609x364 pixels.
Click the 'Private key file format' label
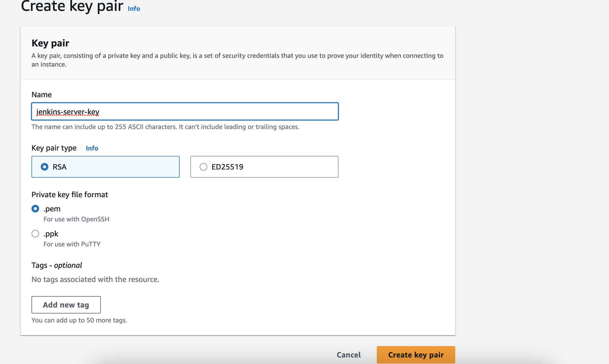coord(70,194)
